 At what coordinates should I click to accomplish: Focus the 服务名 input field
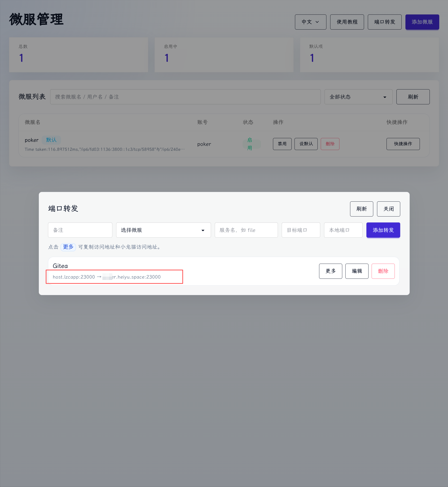246,230
